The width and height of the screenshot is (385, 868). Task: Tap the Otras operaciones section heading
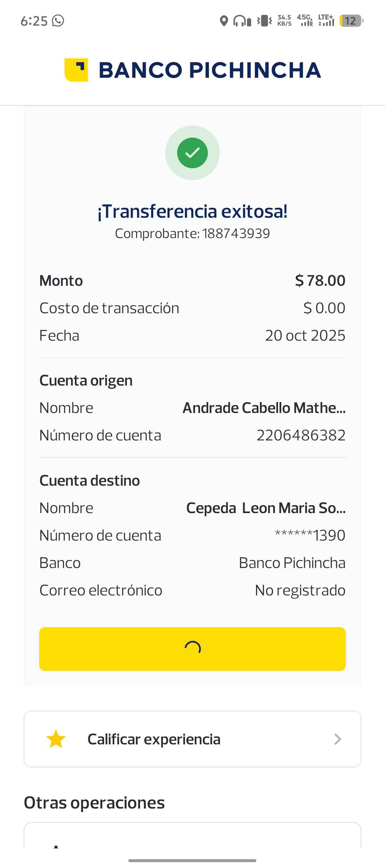[x=94, y=803]
